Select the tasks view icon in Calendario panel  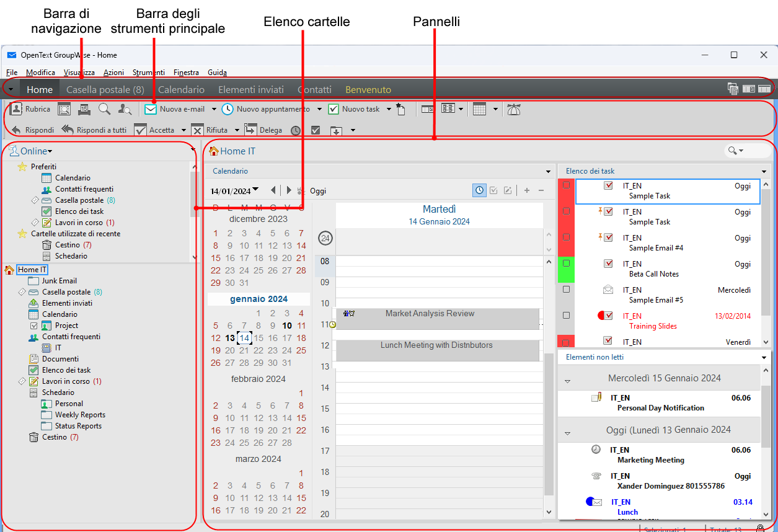(x=494, y=190)
